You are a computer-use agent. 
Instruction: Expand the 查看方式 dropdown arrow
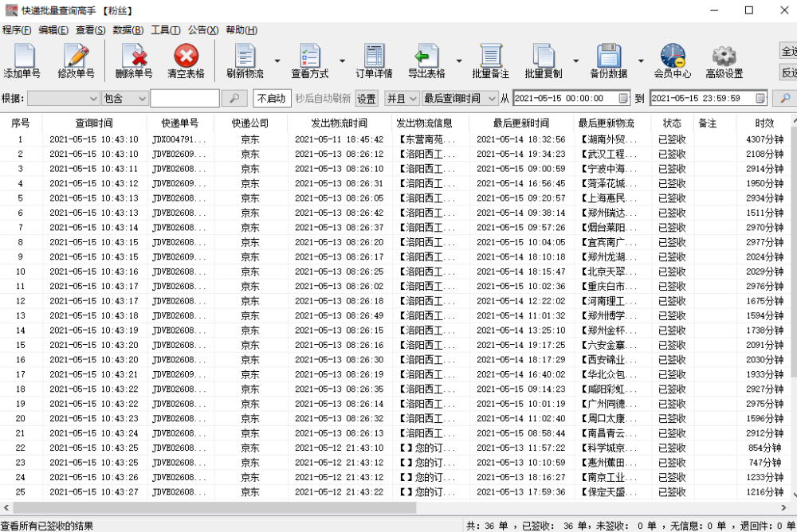[342, 61]
